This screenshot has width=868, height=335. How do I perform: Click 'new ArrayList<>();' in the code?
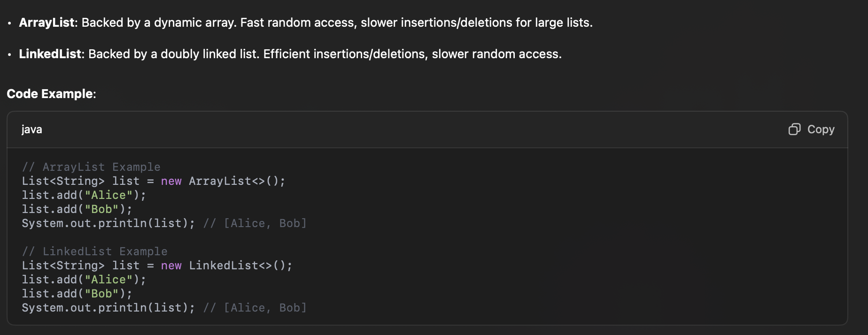(223, 181)
